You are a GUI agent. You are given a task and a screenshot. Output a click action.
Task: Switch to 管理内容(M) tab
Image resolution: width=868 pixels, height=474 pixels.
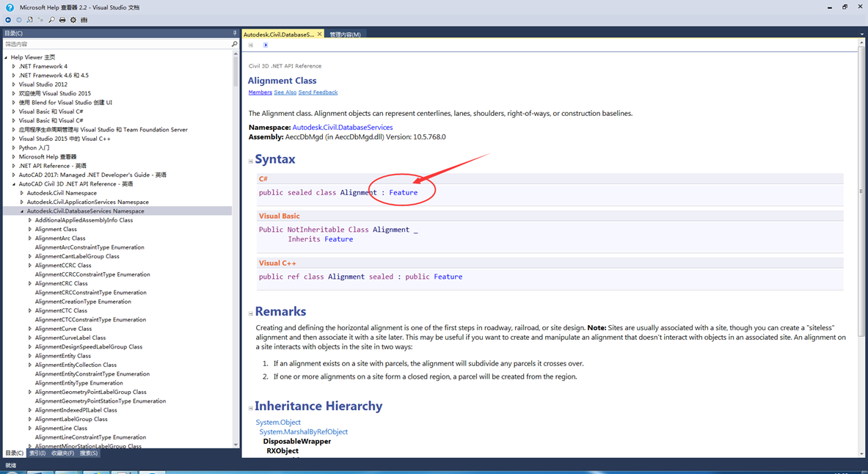coord(345,34)
